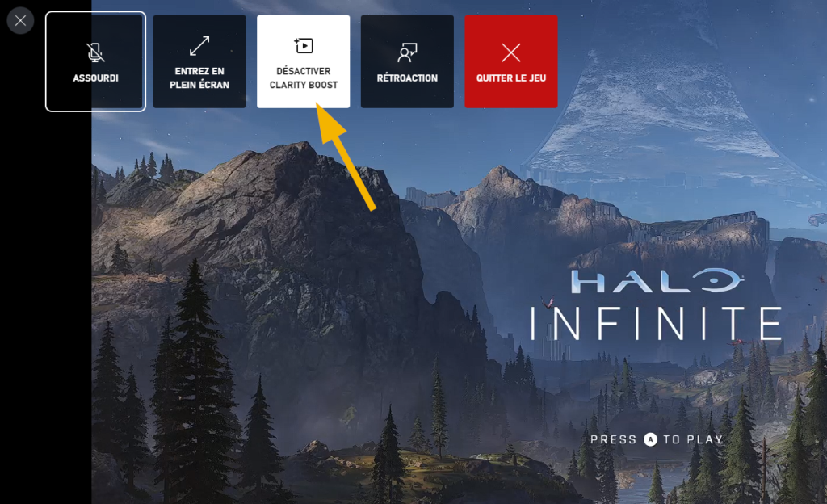Screen dimensions: 827x504
Task: Open the Rétroaction feedback tile
Action: point(407,61)
